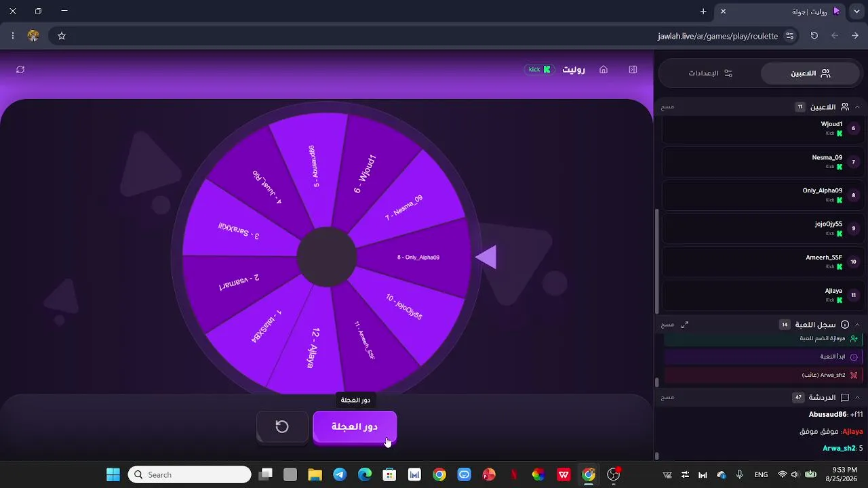The width and height of the screenshot is (868, 488).
Task: Click the info icon beside سجل اللعبة
Action: (x=845, y=325)
